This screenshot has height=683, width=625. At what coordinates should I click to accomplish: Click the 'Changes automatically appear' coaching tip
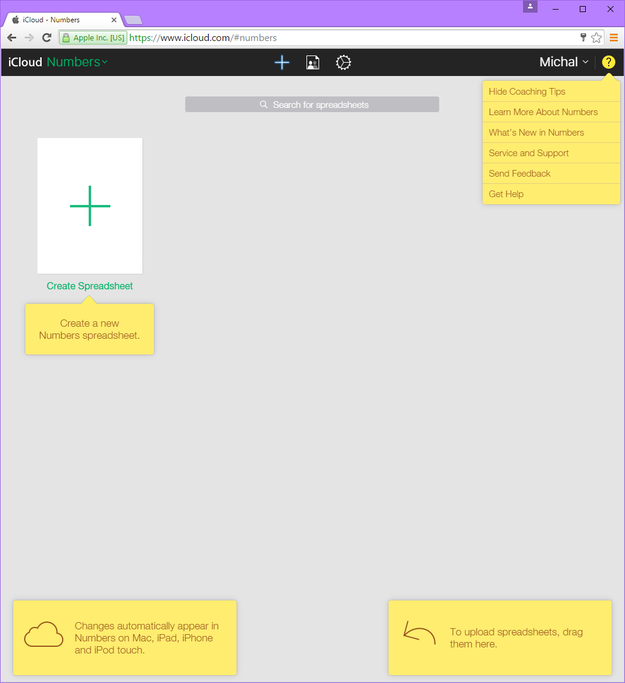point(125,638)
